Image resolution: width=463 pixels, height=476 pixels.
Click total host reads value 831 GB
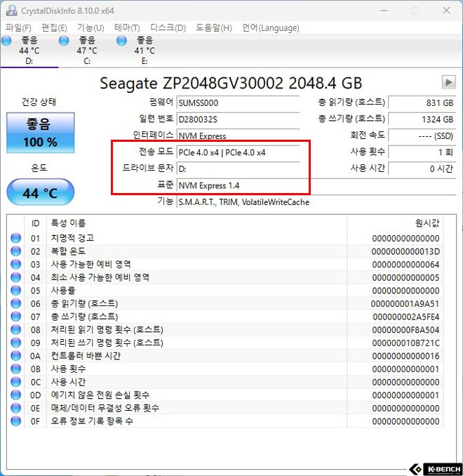422,103
